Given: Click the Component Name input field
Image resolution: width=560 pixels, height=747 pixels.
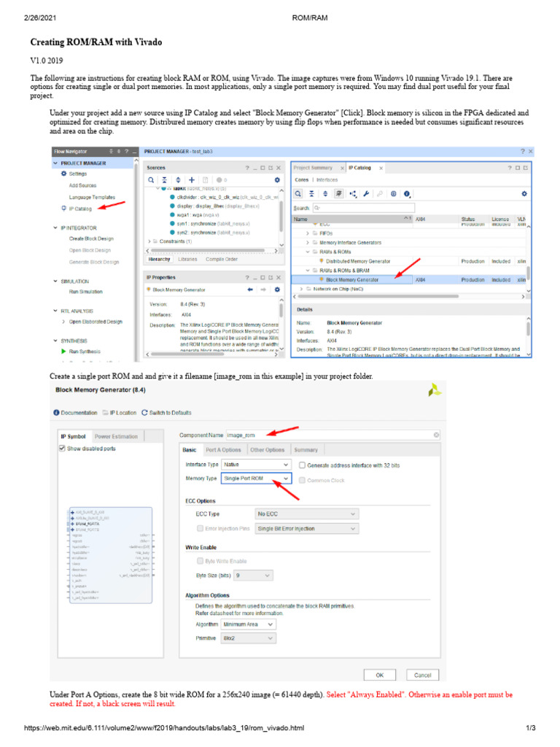Looking at the screenshot, I should click(332, 435).
